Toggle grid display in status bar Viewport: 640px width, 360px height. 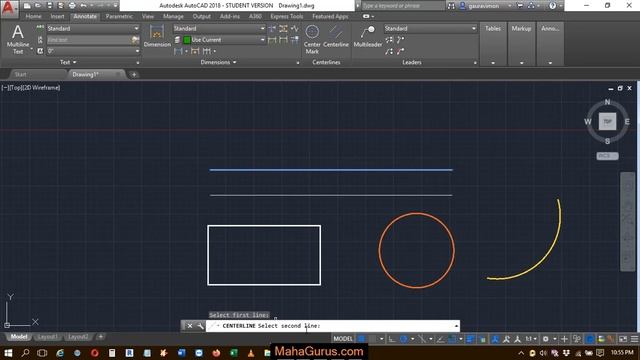(361, 339)
